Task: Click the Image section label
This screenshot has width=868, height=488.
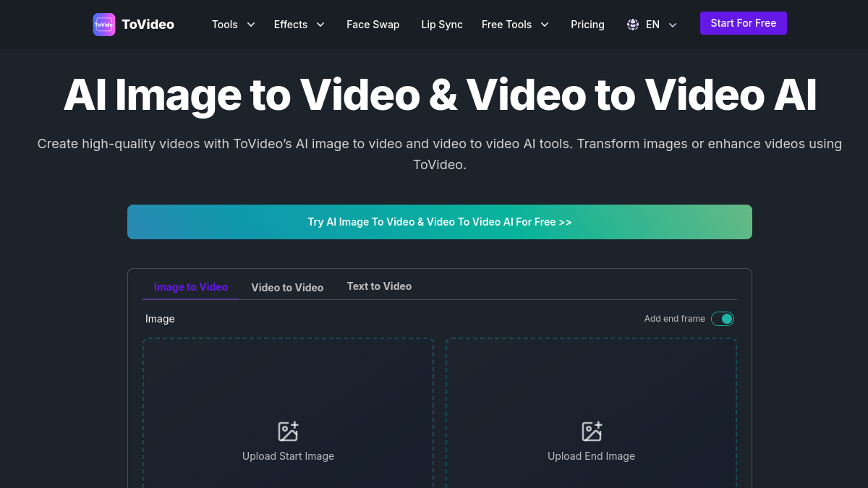Action: click(160, 319)
